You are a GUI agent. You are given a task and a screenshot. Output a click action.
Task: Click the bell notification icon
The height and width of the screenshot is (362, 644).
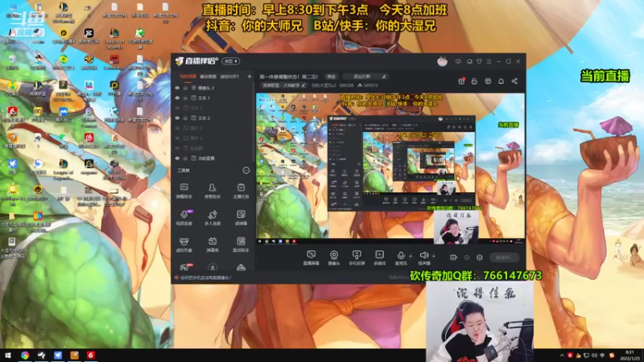click(x=501, y=81)
